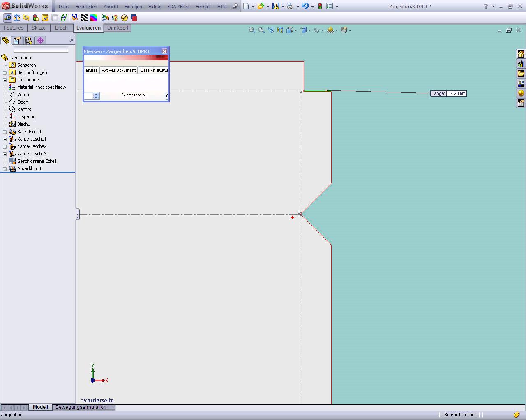Expand the Beschriftungen folder
526x420 pixels.
(5, 73)
